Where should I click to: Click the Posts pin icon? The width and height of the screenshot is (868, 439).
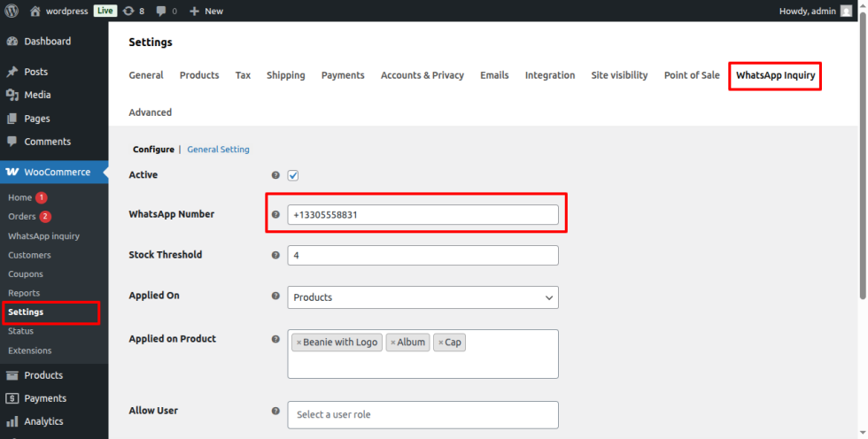(12, 72)
